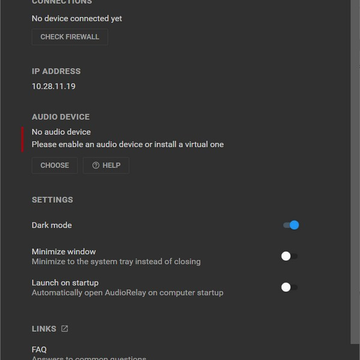Click the 'Please enable an audio device' notice
This screenshot has width=360, height=360.
(x=128, y=145)
